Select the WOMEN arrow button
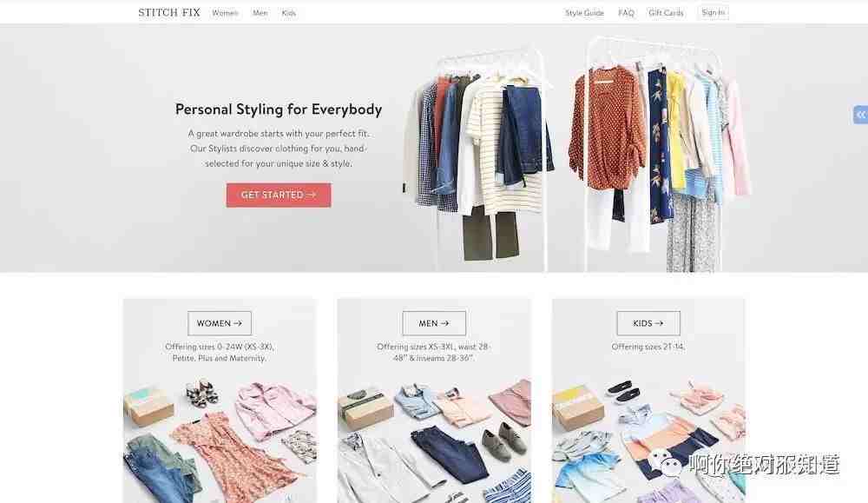The image size is (868, 503). [x=220, y=323]
